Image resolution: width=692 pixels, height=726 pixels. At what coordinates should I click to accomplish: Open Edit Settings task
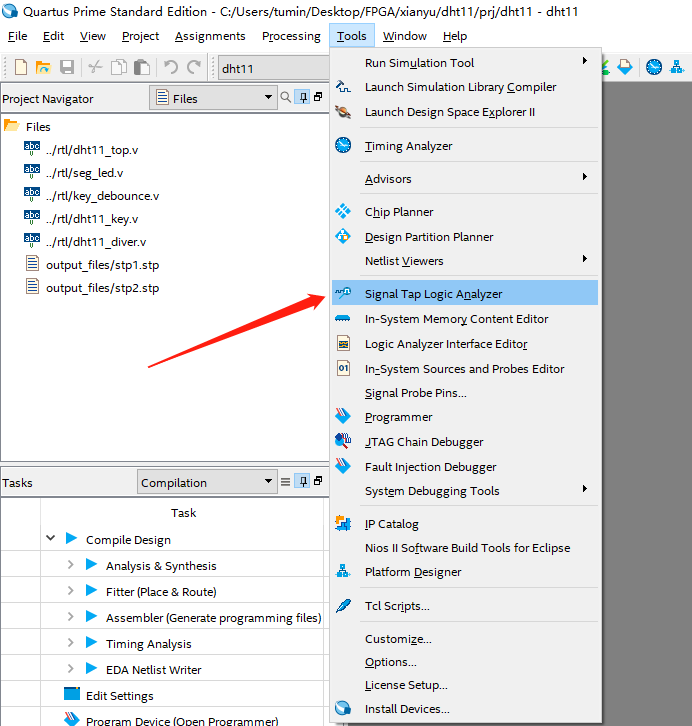[x=119, y=695]
